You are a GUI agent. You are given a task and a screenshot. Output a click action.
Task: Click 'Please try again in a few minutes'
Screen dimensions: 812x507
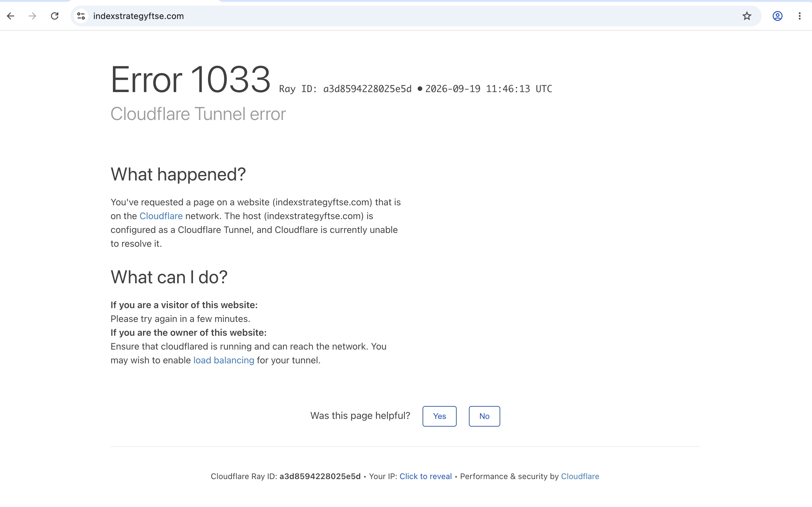[x=180, y=319]
